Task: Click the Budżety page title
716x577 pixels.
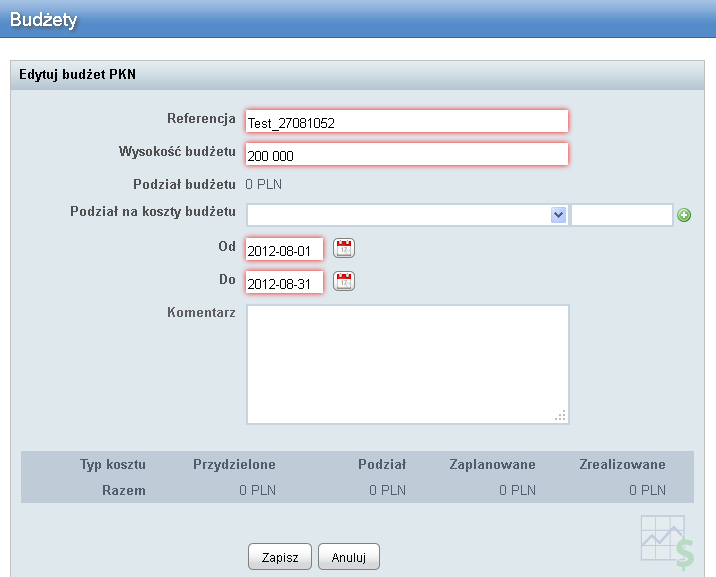Action: click(x=43, y=20)
